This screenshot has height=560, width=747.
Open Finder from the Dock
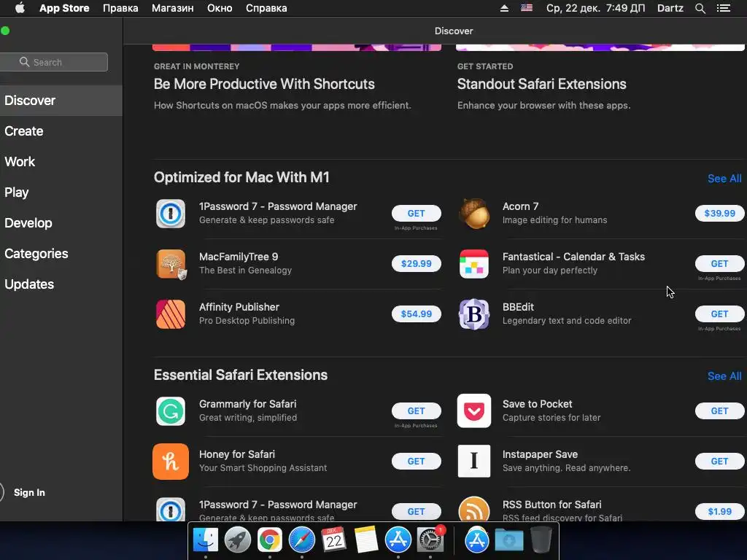[x=205, y=540]
